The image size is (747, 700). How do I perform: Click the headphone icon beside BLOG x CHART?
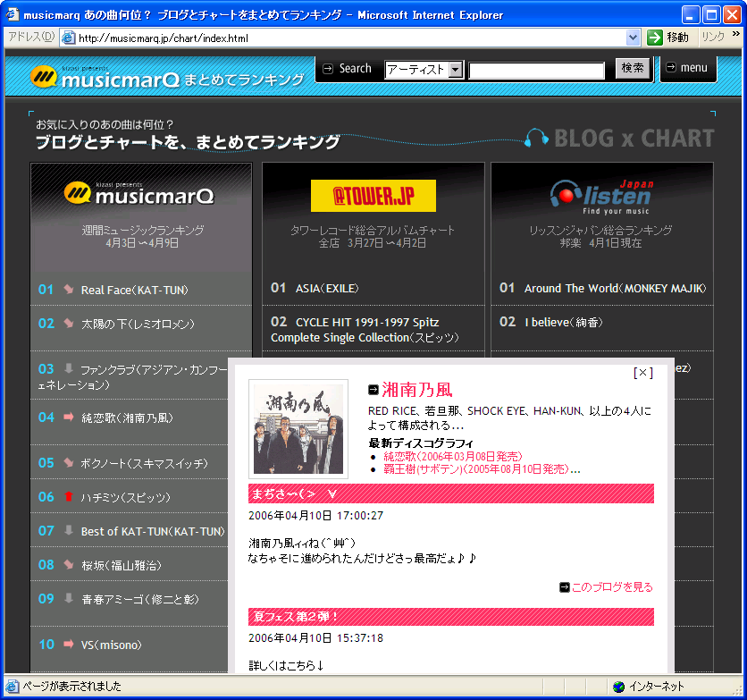coord(536,139)
